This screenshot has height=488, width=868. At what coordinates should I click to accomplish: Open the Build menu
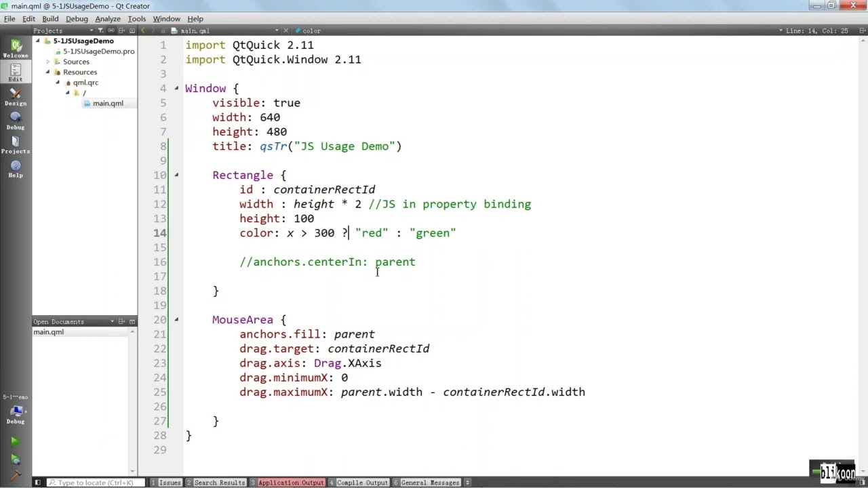pyautogui.click(x=50, y=19)
